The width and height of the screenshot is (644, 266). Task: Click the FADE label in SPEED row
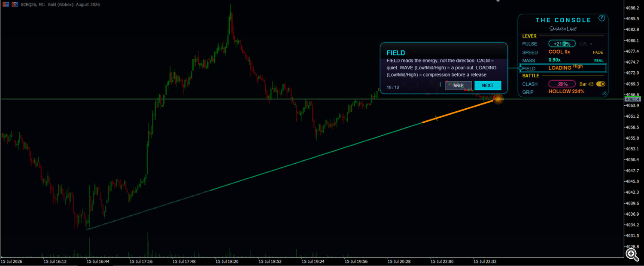tap(598, 52)
